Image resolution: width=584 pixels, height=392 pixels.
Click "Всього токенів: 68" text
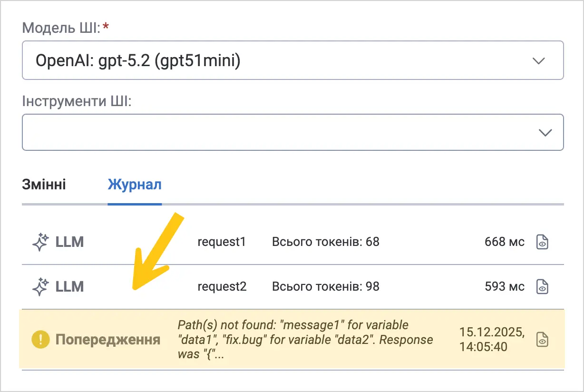pyautogui.click(x=326, y=242)
